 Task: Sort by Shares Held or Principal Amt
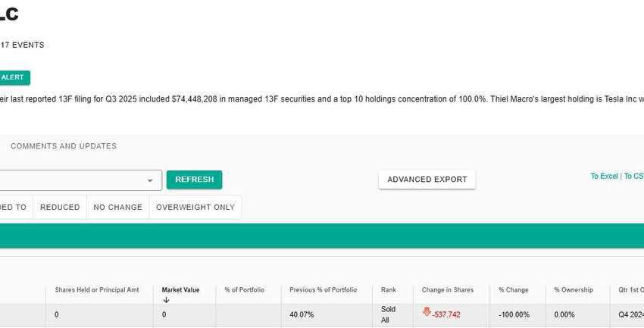click(x=96, y=290)
